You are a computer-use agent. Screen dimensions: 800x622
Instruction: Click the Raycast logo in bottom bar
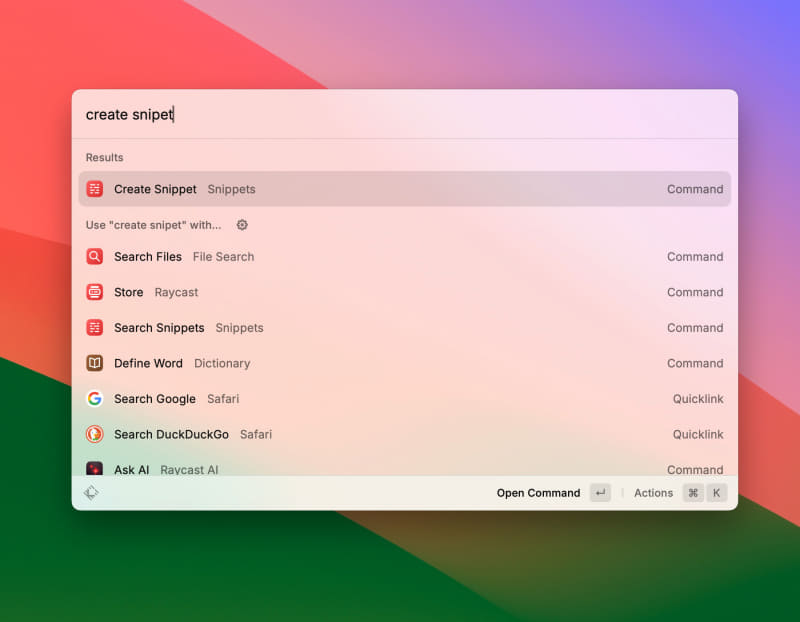click(x=91, y=493)
